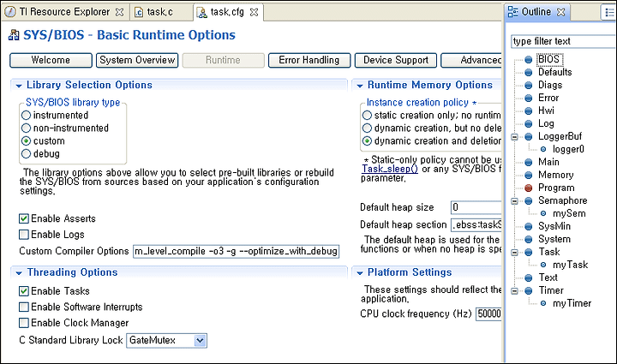Select the debug library type
This screenshot has height=364, width=617.
[x=26, y=153]
